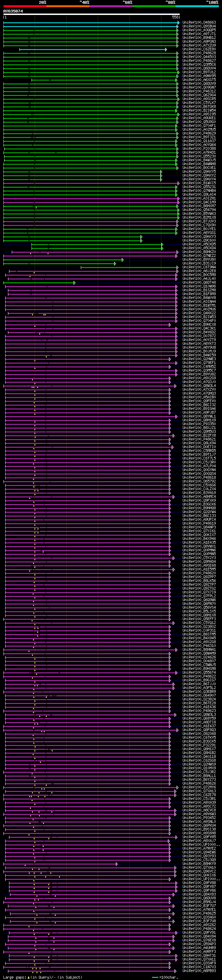Click the UniRef100_A9UKE1 label
This screenshot has height=980, width=222.
(x=199, y=118)
